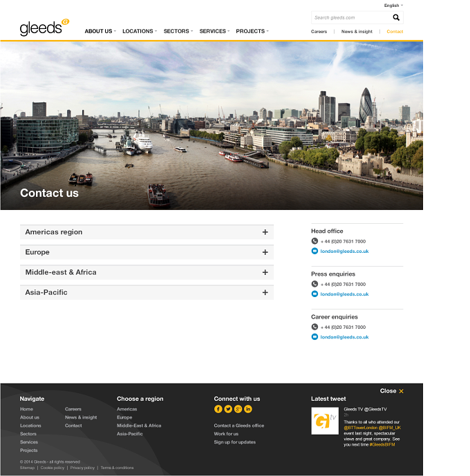Click the Search gleeds.com field

tap(352, 17)
